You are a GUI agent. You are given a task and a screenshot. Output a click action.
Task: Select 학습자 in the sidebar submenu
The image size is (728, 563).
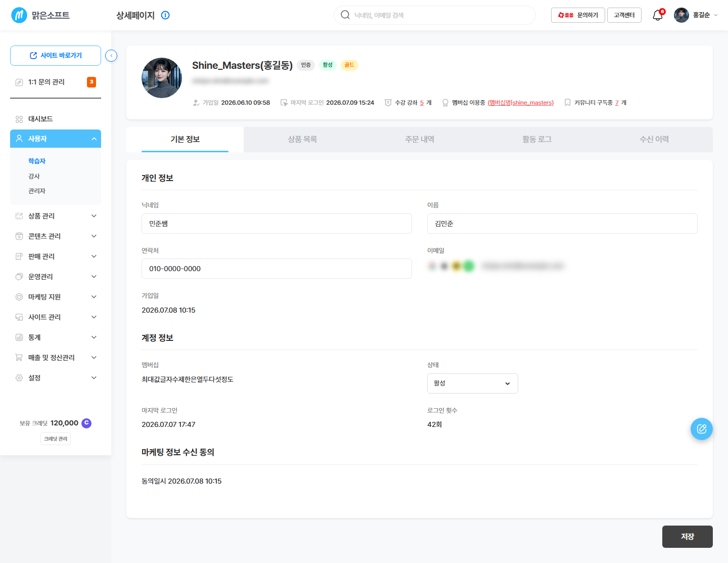37,161
